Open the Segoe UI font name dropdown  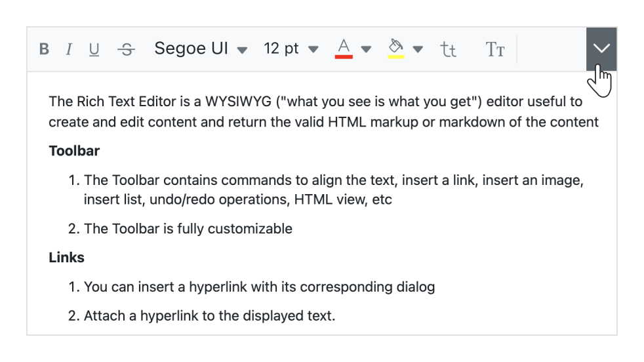tap(201, 49)
